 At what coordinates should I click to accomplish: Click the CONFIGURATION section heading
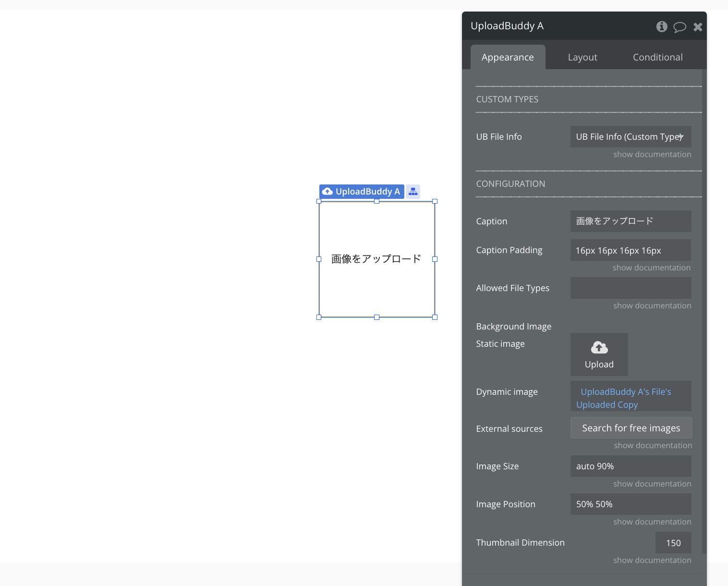coord(510,184)
